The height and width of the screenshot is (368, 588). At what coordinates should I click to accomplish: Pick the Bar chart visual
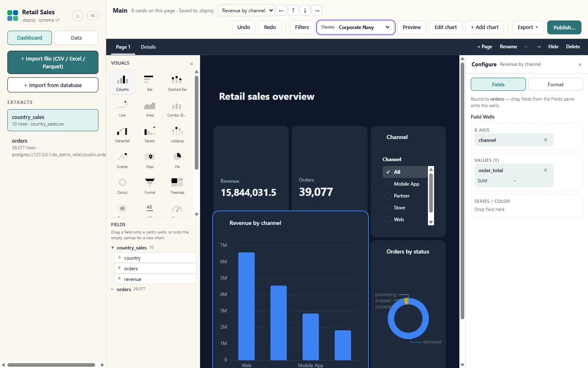coord(150,82)
